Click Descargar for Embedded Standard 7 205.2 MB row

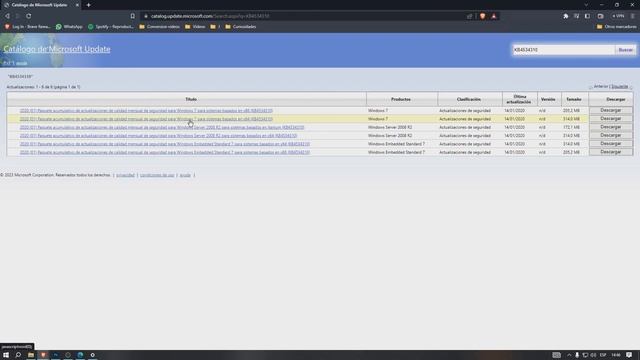tap(611, 152)
